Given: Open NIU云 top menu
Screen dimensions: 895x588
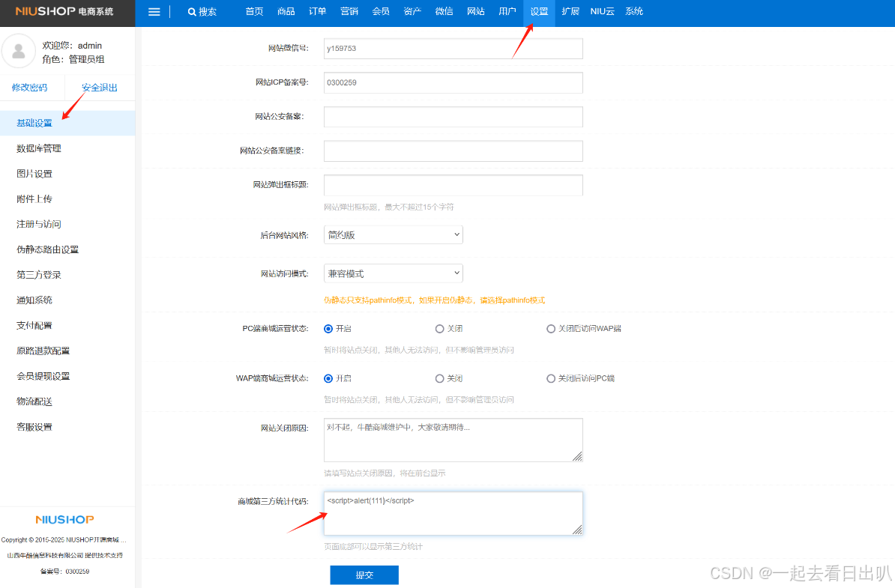Looking at the screenshot, I should click(602, 11).
